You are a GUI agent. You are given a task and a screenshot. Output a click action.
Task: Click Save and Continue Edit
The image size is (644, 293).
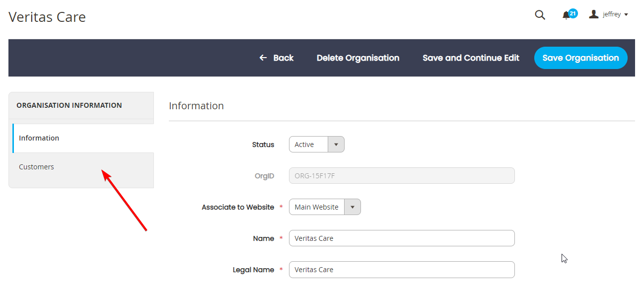coord(471,58)
